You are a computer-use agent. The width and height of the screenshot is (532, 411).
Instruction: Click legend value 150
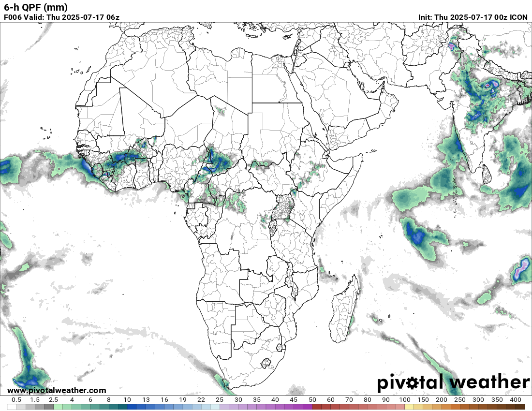423,400
